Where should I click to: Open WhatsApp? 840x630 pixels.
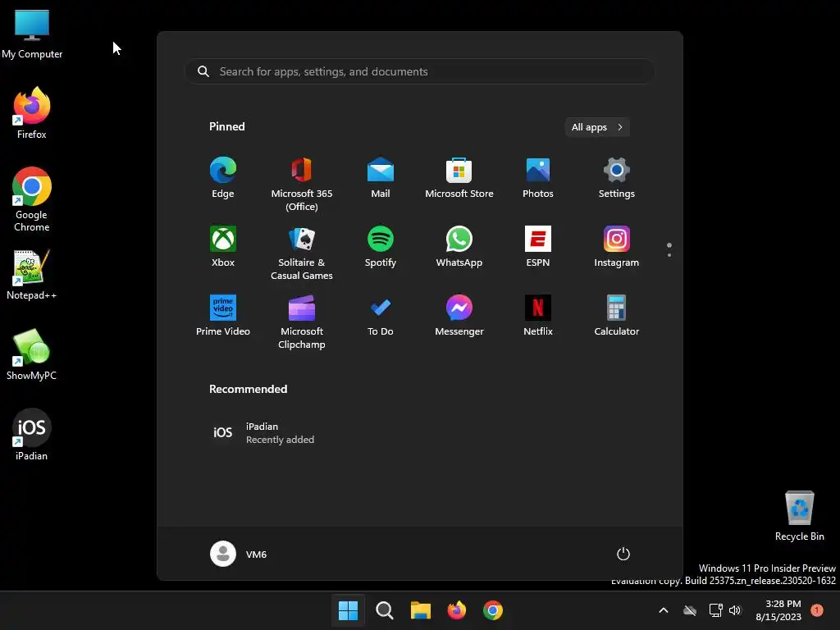tap(459, 247)
